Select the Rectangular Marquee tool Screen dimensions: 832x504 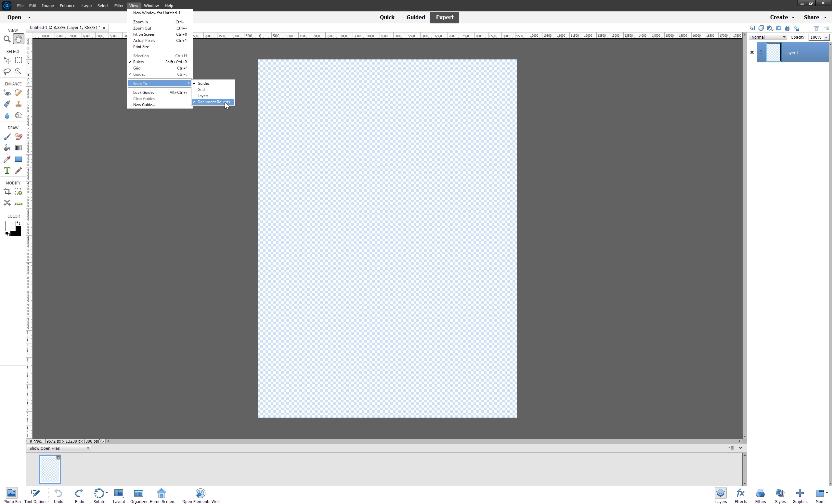pos(18,60)
